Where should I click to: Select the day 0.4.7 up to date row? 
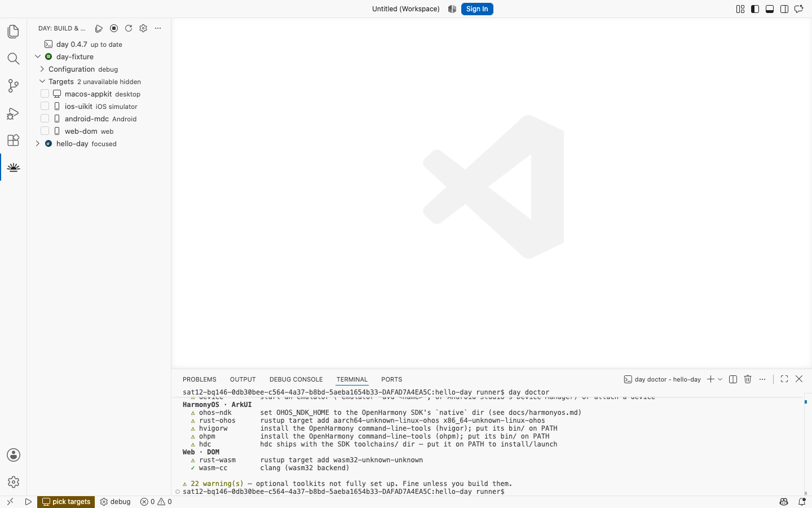click(99, 44)
